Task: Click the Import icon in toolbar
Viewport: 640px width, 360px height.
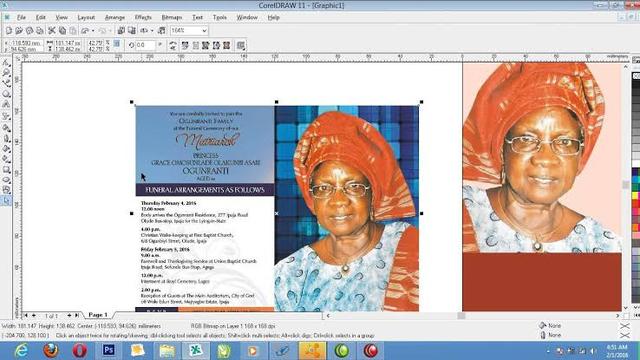Action: point(121,31)
